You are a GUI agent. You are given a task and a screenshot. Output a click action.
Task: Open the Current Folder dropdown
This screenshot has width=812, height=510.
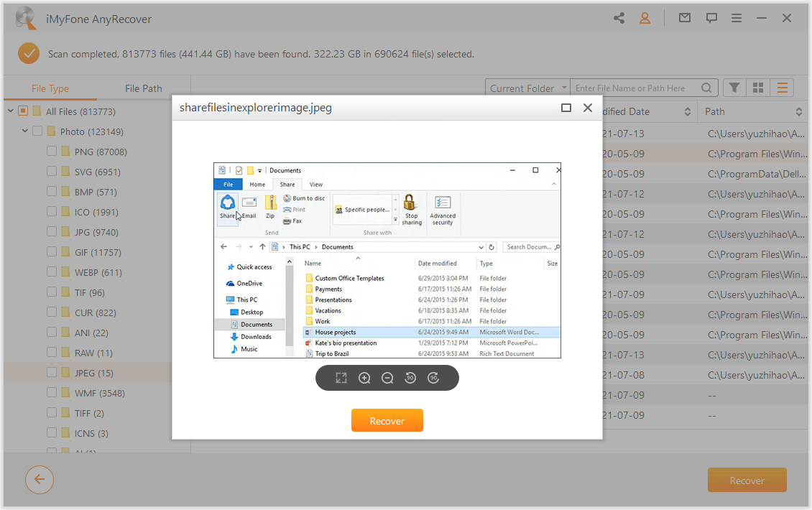(527, 88)
